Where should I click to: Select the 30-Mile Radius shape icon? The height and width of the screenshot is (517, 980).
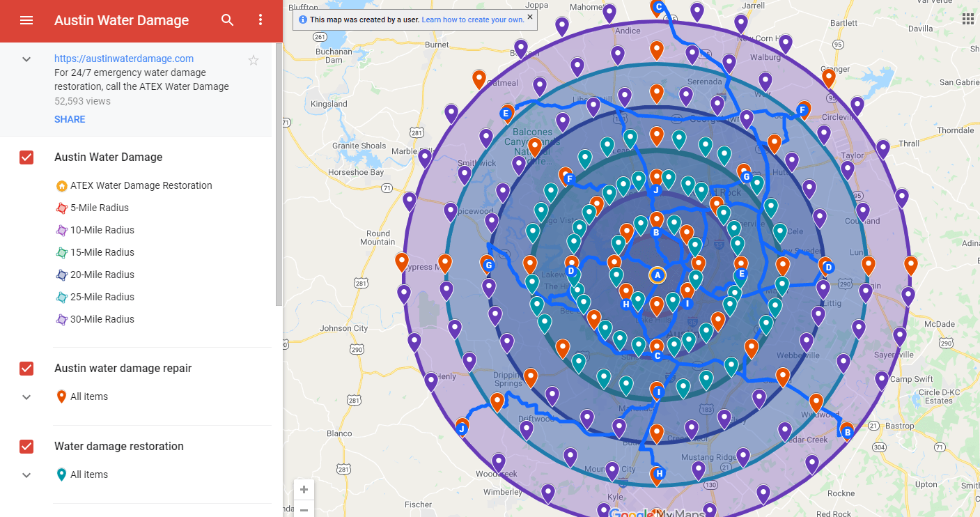[61, 320]
